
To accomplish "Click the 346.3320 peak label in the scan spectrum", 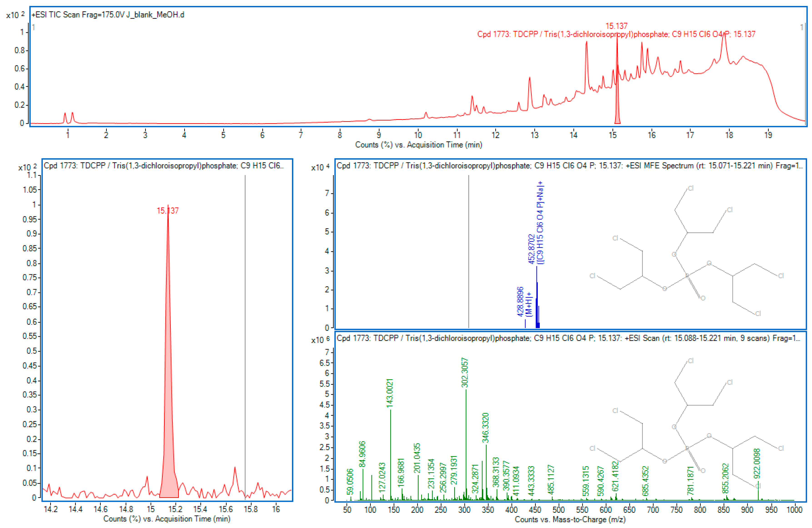I will (486, 427).
